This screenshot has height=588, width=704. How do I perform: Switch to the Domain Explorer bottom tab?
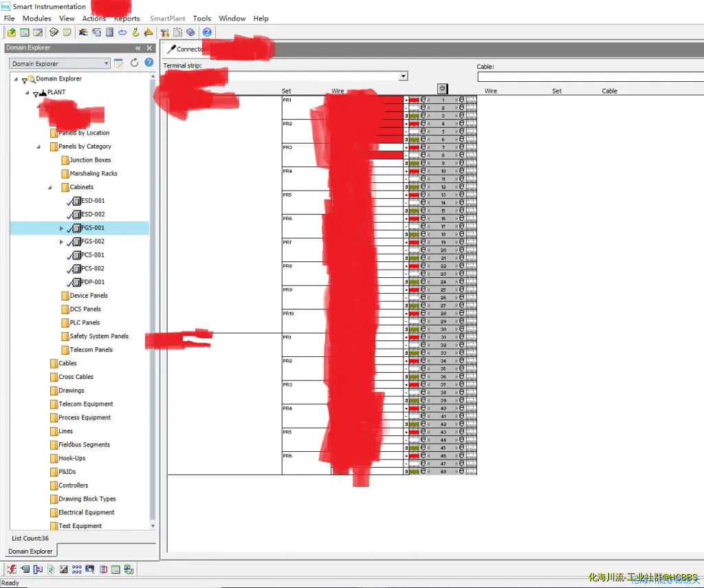30,551
